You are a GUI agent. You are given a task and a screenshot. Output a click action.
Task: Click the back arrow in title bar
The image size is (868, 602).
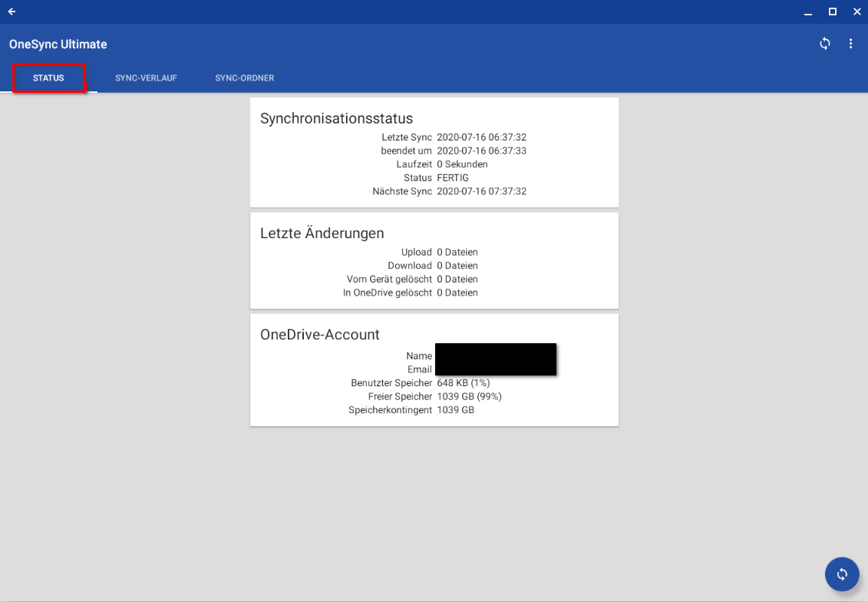pyautogui.click(x=12, y=12)
